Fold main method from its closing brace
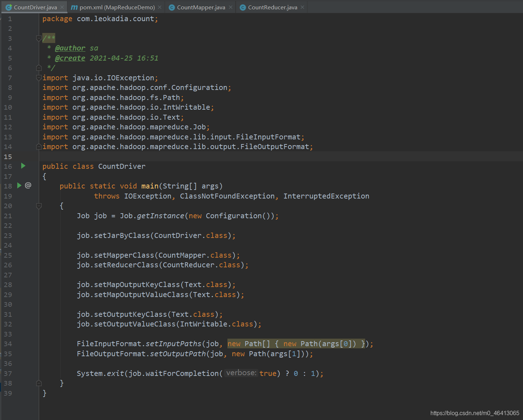 39,383
